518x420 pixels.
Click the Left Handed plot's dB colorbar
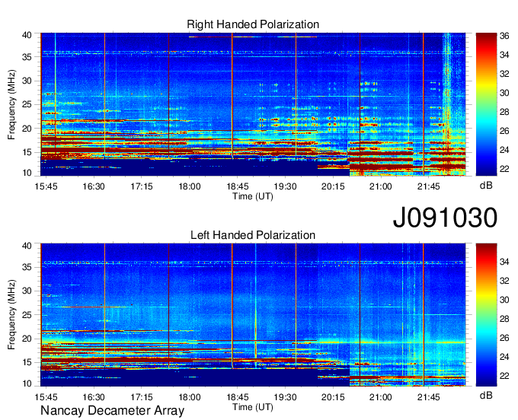click(486, 315)
